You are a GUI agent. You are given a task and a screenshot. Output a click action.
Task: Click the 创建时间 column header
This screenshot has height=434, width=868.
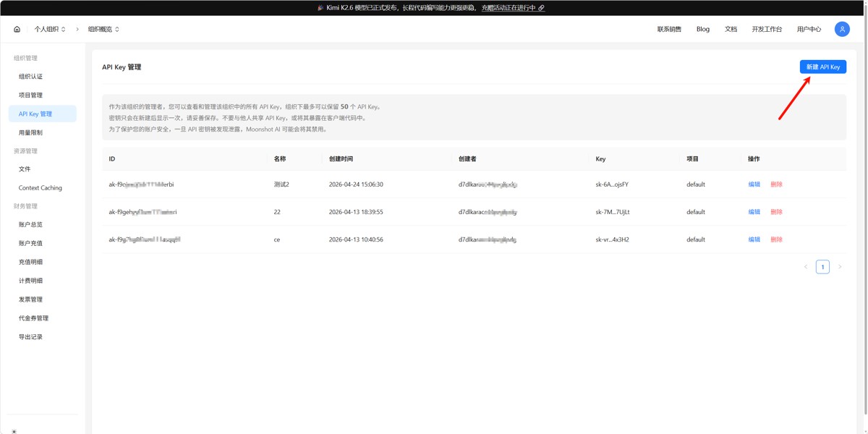[341, 159]
